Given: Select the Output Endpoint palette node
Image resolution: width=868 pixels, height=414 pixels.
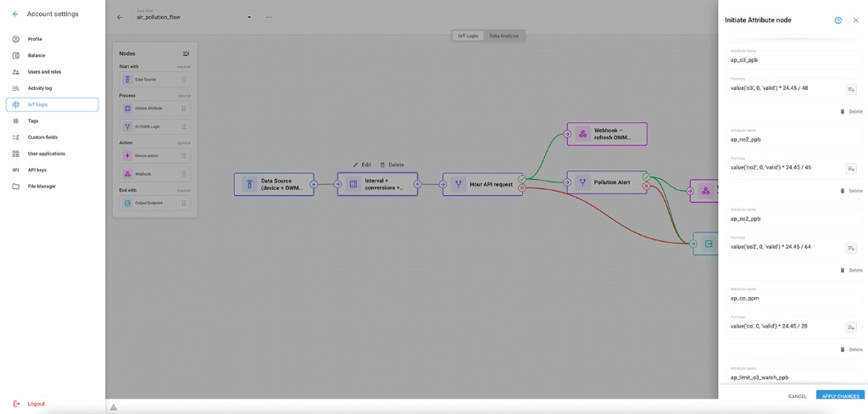Looking at the screenshot, I should pos(154,204).
